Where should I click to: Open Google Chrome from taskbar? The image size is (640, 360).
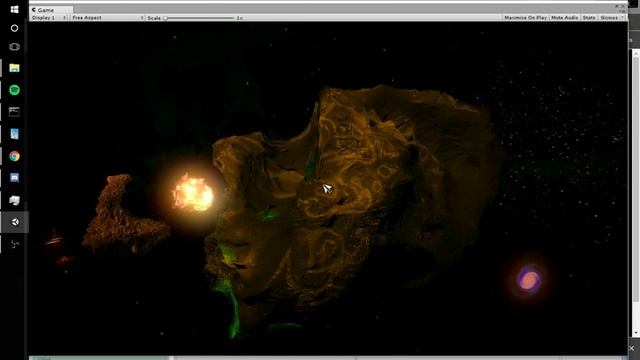(x=14, y=156)
